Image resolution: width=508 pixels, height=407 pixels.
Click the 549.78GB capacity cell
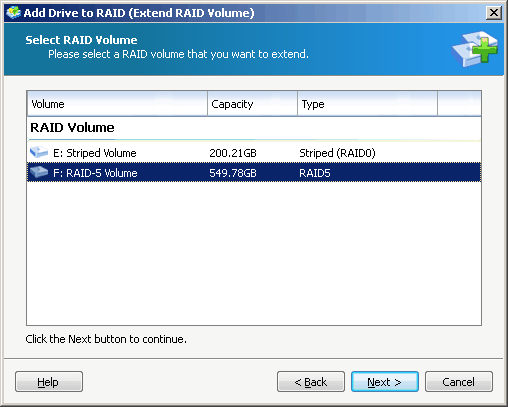point(233,173)
